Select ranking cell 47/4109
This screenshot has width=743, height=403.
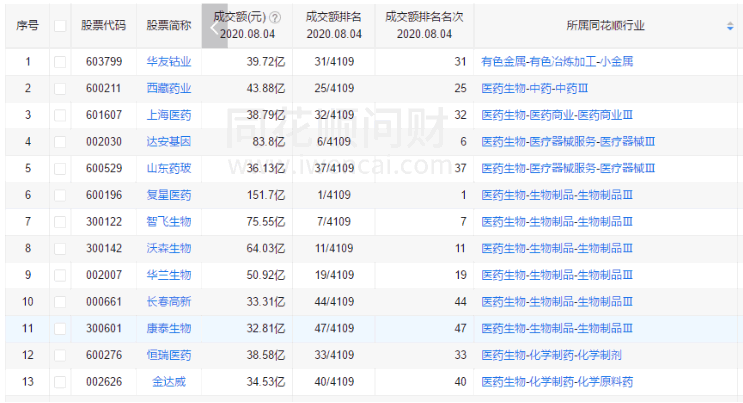coord(334,329)
